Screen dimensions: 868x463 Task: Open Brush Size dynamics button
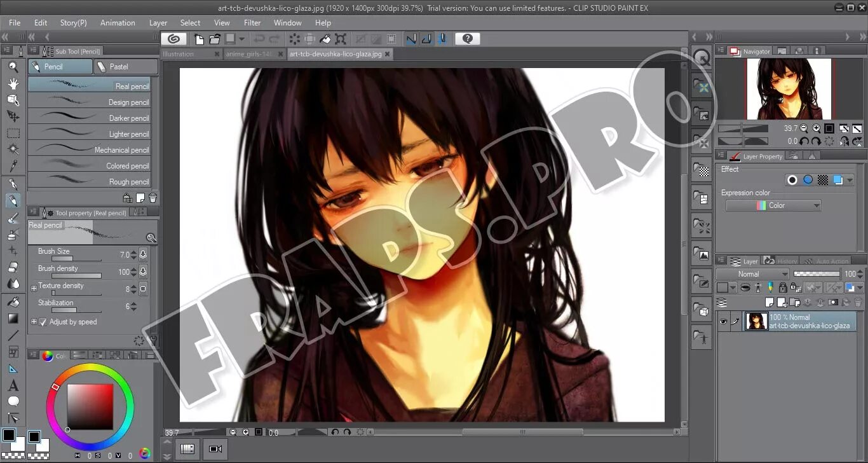(143, 254)
